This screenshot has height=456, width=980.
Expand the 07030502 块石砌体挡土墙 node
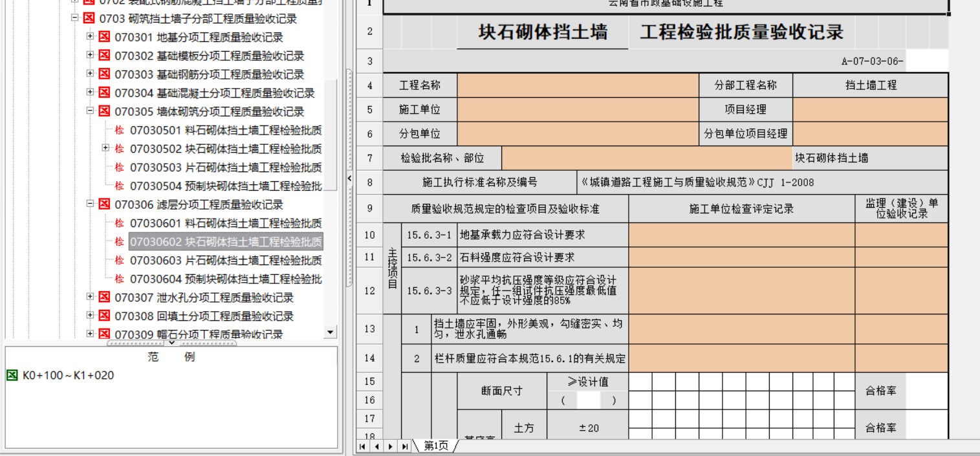click(106, 148)
